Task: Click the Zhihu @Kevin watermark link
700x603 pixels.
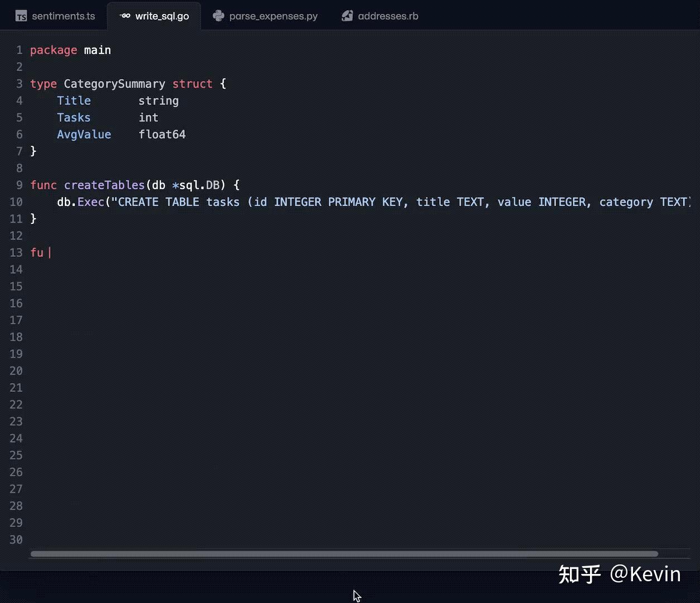Action: pos(620,574)
